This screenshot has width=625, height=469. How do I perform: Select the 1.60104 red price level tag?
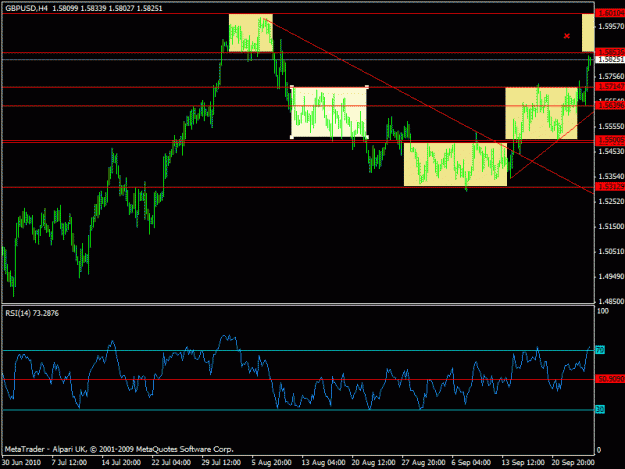coord(610,13)
